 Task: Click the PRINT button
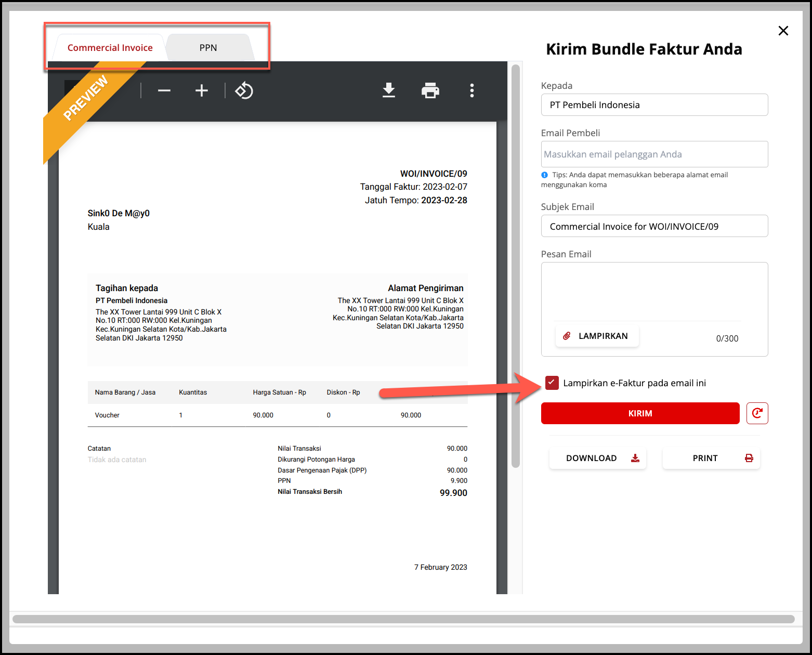711,458
